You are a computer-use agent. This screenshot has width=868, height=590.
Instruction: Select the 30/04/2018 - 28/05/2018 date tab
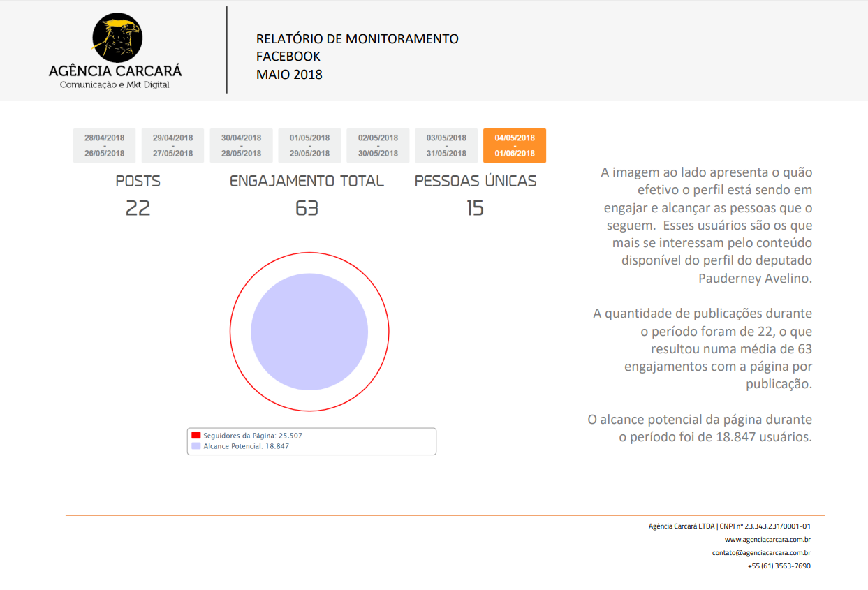coord(241,145)
